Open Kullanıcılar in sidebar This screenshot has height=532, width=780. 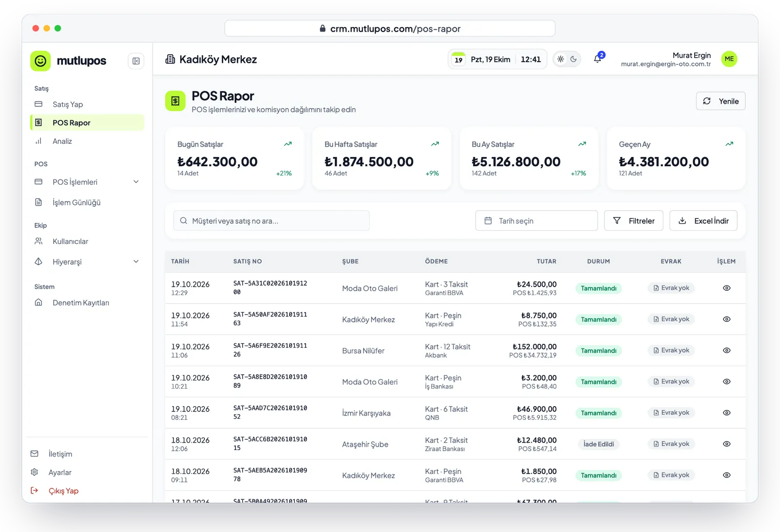(x=87, y=241)
